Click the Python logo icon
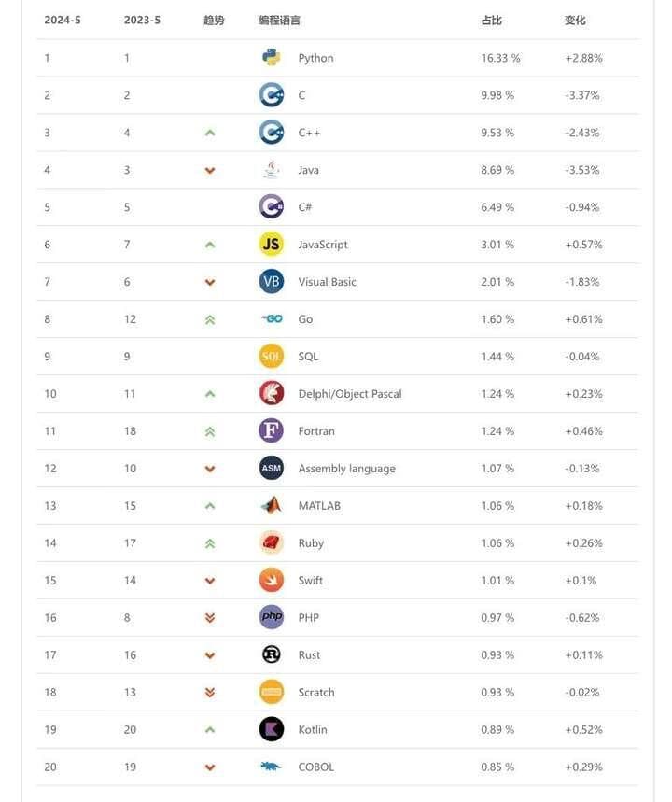672x802 pixels. (271, 57)
